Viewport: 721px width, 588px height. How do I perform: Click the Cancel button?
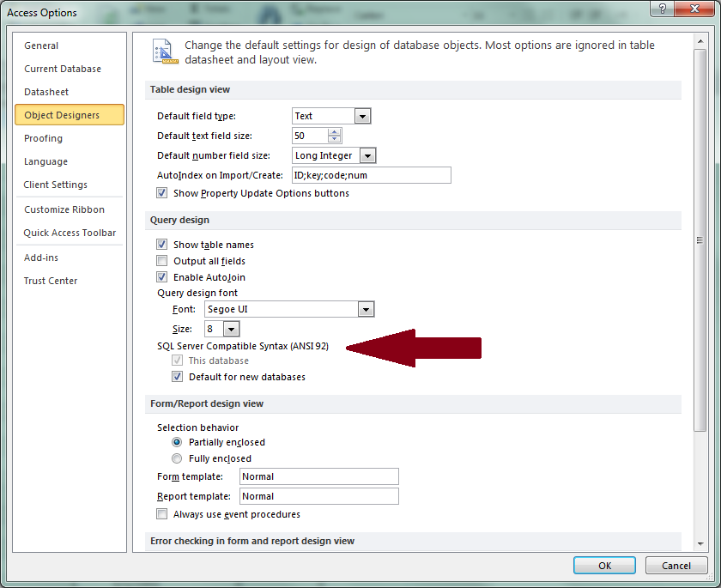point(676,565)
